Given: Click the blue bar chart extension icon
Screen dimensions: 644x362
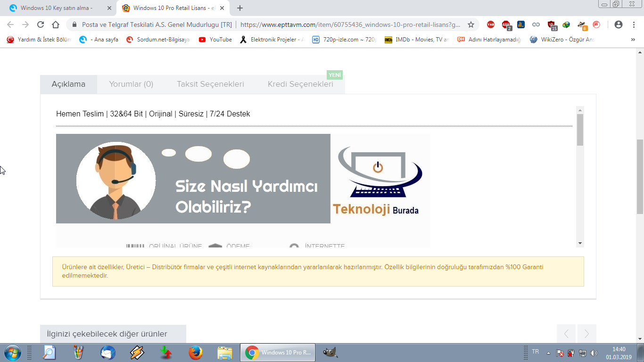Looking at the screenshot, I should [x=521, y=25].
